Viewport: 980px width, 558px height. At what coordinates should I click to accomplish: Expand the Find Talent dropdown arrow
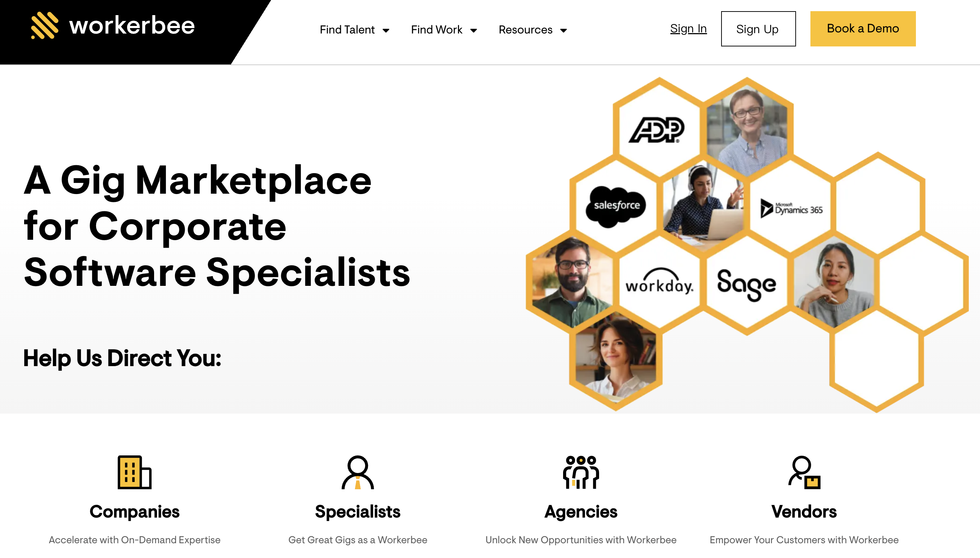tap(386, 30)
